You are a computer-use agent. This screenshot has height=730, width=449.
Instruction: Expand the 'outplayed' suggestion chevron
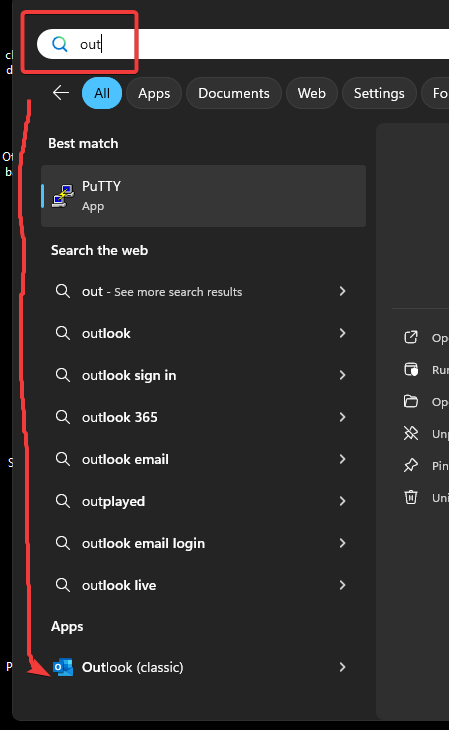pyautogui.click(x=342, y=501)
